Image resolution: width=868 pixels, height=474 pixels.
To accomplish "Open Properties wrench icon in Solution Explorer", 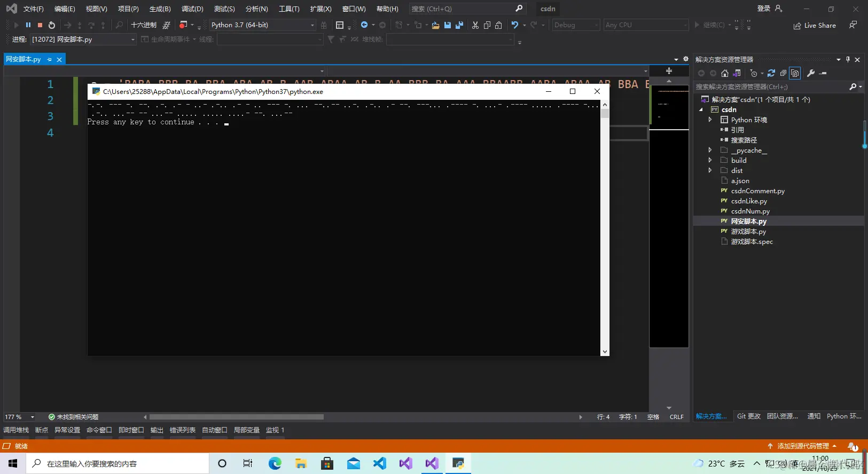I will (x=811, y=73).
